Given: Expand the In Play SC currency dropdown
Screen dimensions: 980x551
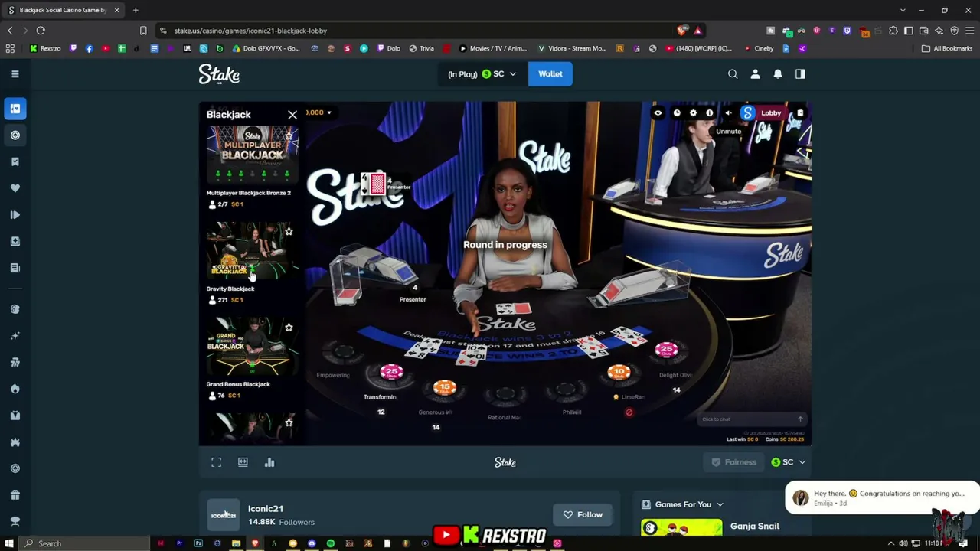Looking at the screenshot, I should coord(482,74).
